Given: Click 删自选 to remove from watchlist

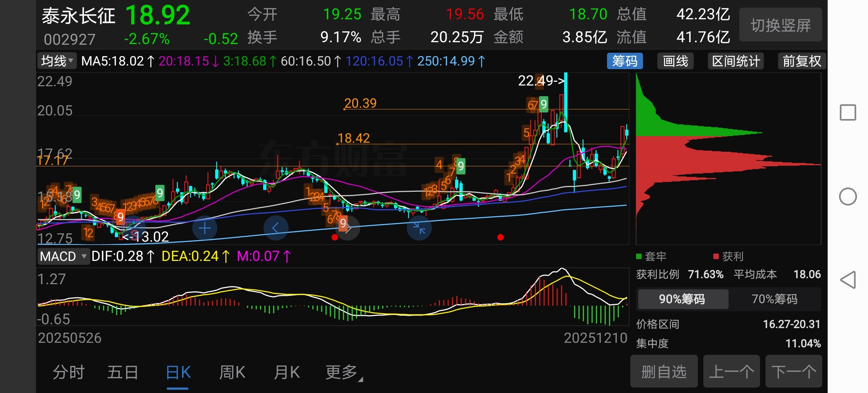Looking at the screenshot, I should [x=664, y=372].
